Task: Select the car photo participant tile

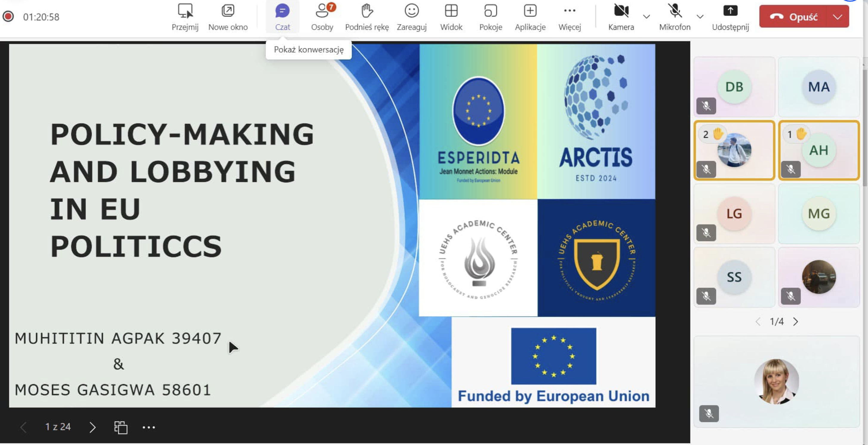Action: [819, 277]
